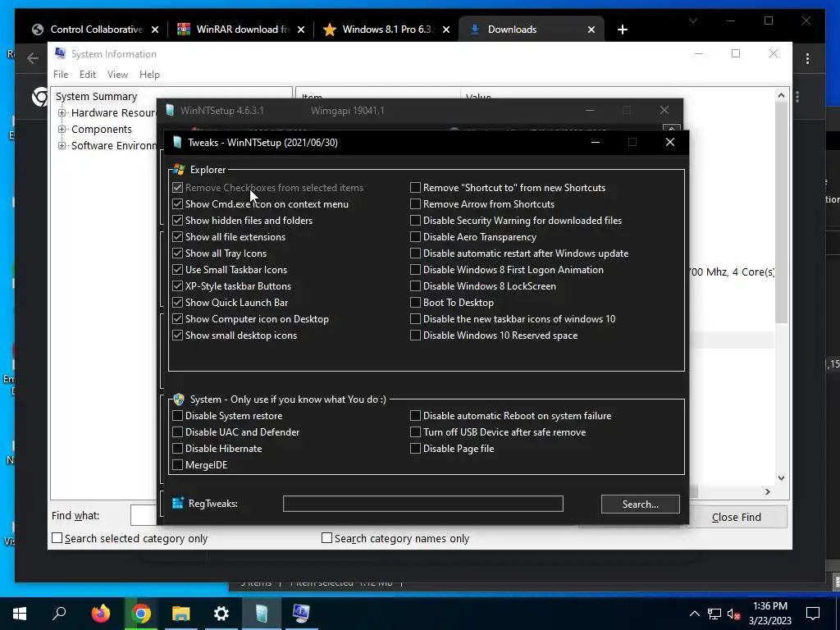
Task: Click the Tweaks window title icon
Action: pos(177,142)
